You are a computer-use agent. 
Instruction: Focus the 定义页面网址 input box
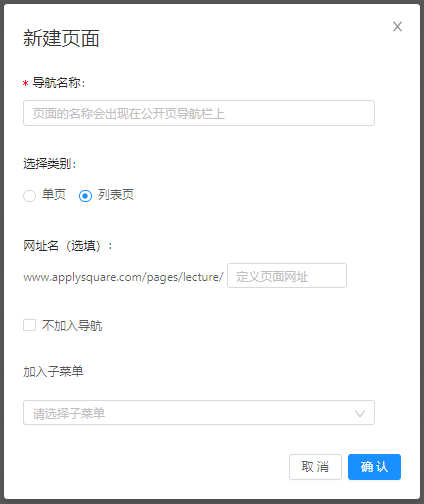pyautogui.click(x=287, y=276)
